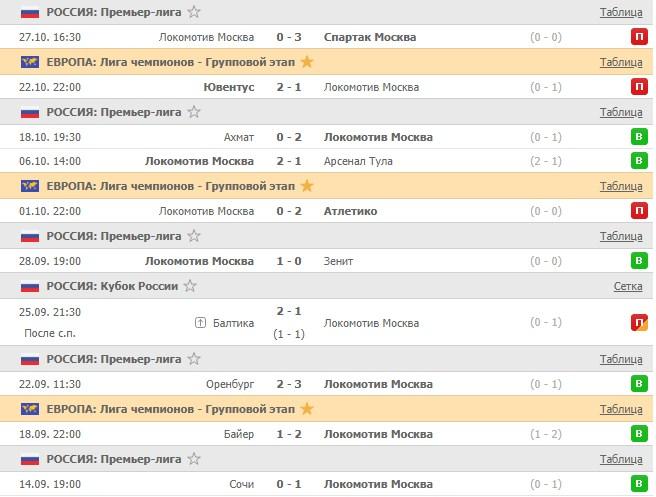Star the top Russia Premier League header
Image resolution: width=656 pixels, height=497 pixels.
[x=194, y=12]
